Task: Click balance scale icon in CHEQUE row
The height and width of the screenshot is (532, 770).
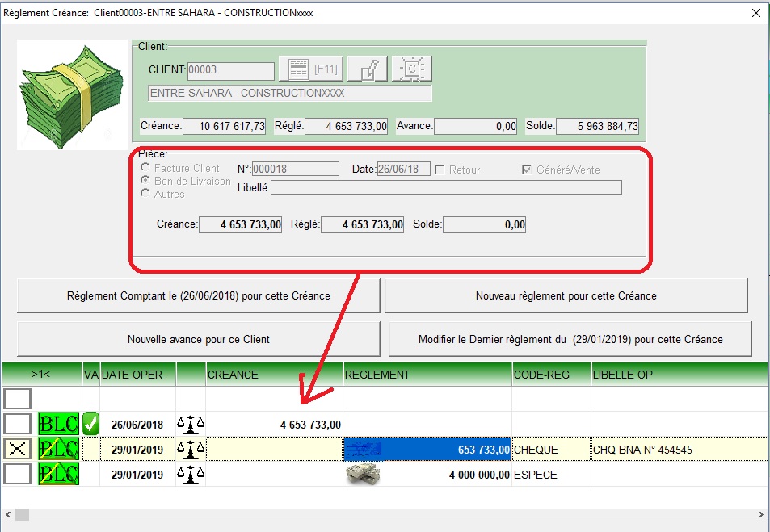Action: point(191,449)
